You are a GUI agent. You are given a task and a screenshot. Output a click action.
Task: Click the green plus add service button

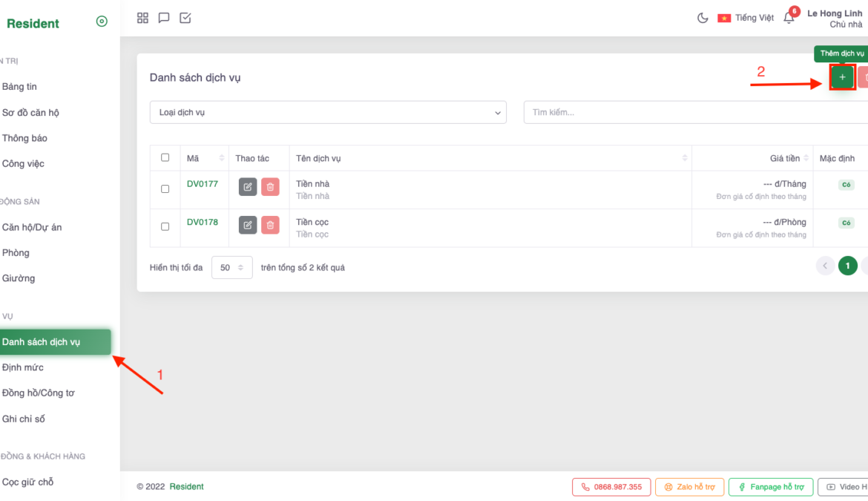[842, 77]
